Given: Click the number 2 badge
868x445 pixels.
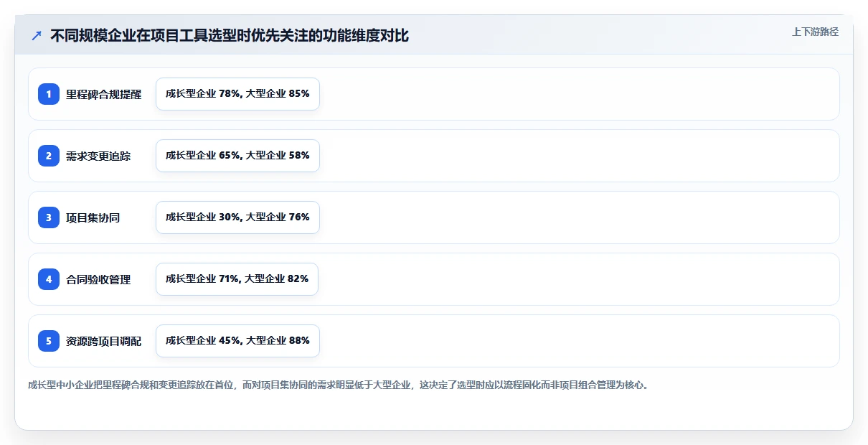Looking at the screenshot, I should 49,156.
